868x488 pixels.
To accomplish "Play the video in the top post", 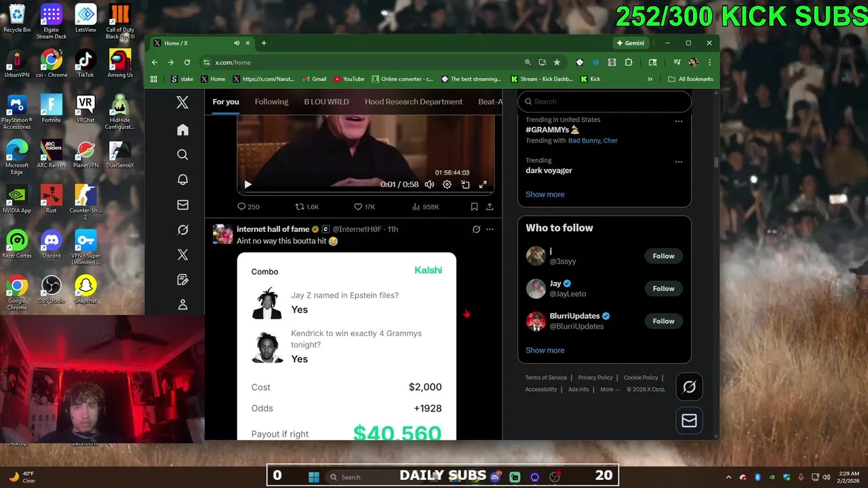I will pyautogui.click(x=248, y=184).
